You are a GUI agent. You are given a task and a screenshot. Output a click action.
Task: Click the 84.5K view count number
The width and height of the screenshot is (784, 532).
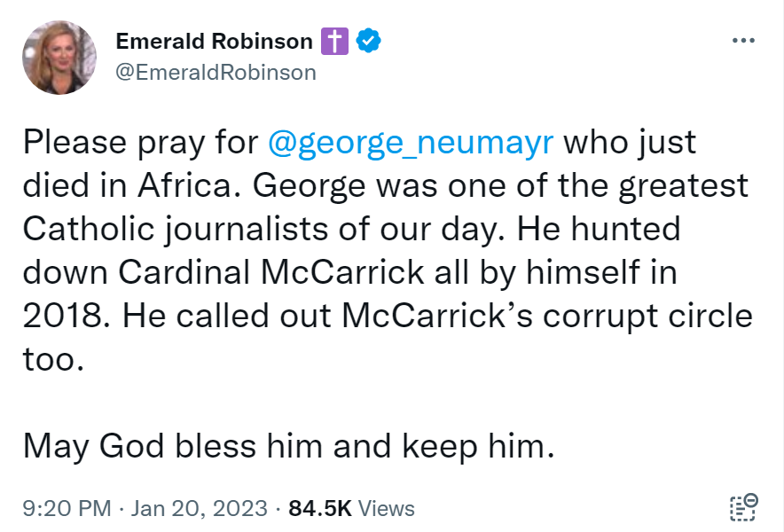(x=320, y=508)
